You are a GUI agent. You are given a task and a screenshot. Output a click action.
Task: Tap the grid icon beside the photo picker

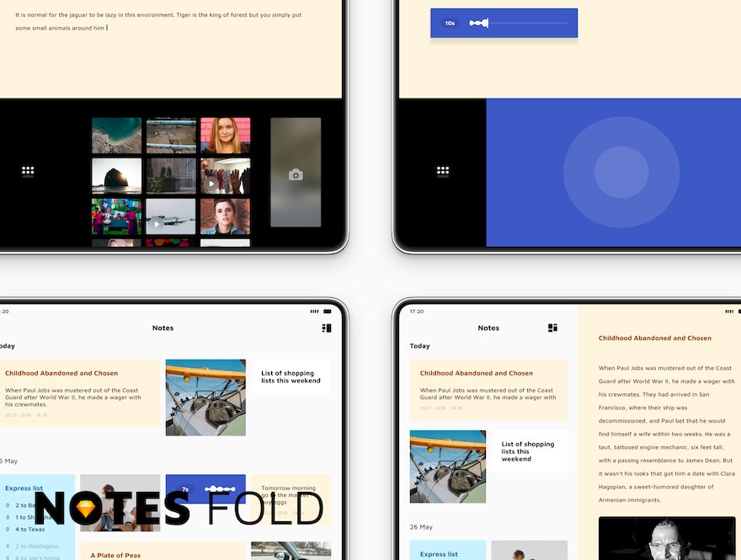[x=28, y=171]
